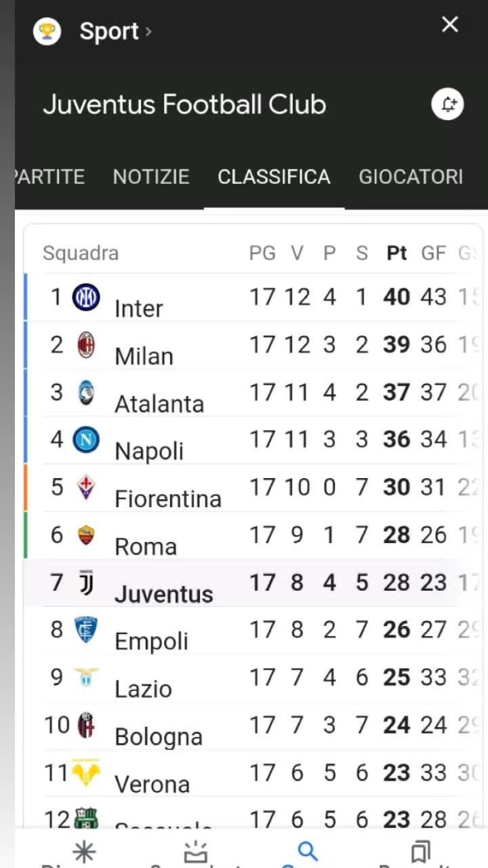Open the saved bookmarks icon in bottom bar
This screenshot has width=488, height=868.
point(421,851)
